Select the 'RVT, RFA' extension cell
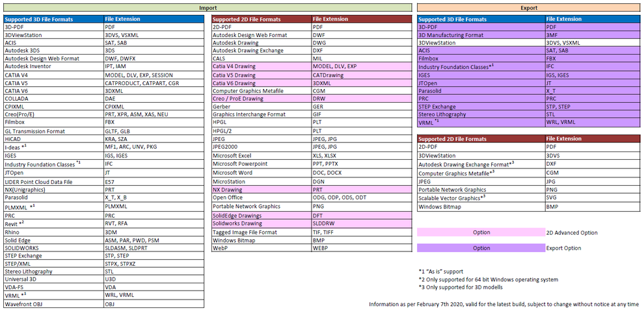 [154, 224]
